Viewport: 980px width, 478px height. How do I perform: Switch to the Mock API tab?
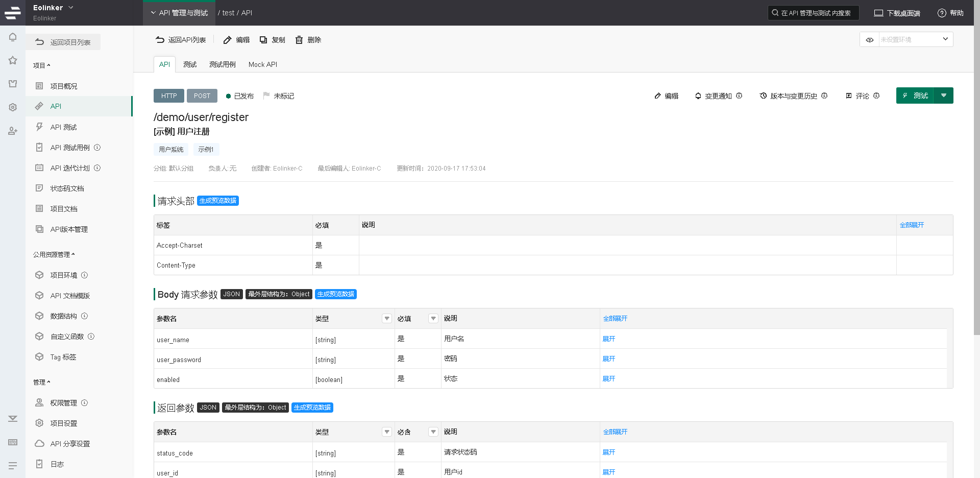(262, 64)
